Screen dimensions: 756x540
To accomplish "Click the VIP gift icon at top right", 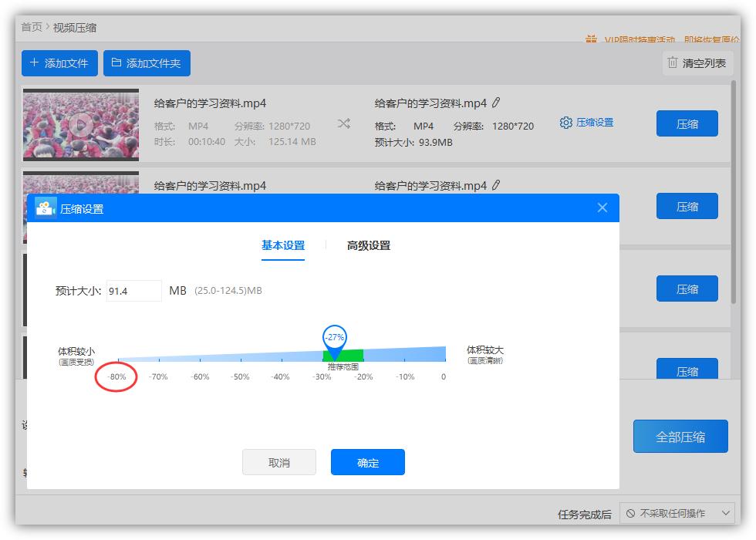I will pos(592,38).
